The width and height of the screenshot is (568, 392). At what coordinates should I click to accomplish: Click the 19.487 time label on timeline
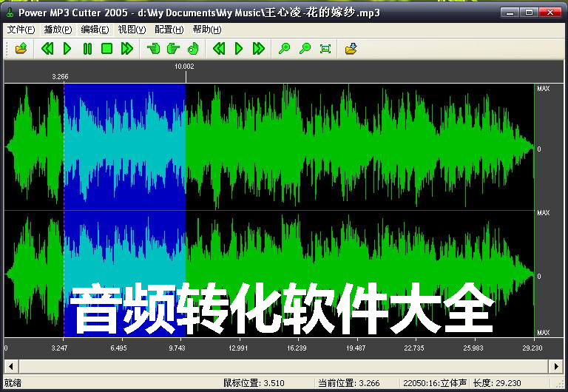point(356,348)
